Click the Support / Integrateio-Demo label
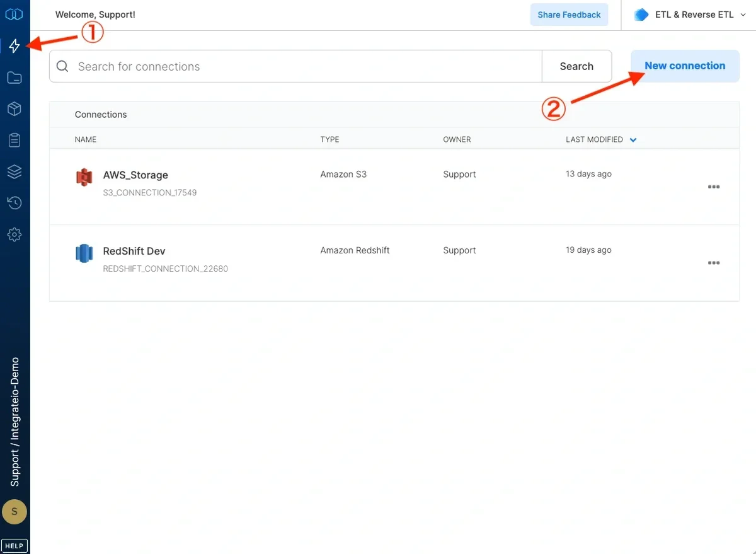The height and width of the screenshot is (554, 756). (x=14, y=419)
